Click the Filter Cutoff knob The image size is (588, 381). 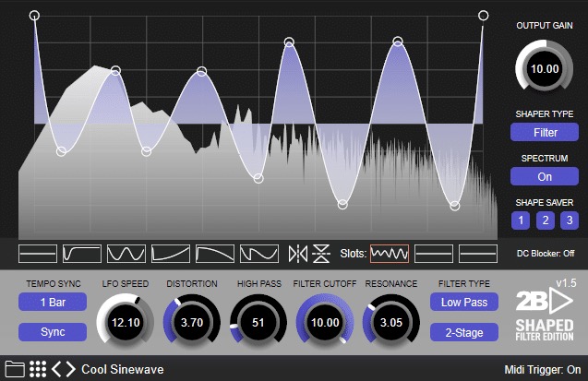click(325, 322)
